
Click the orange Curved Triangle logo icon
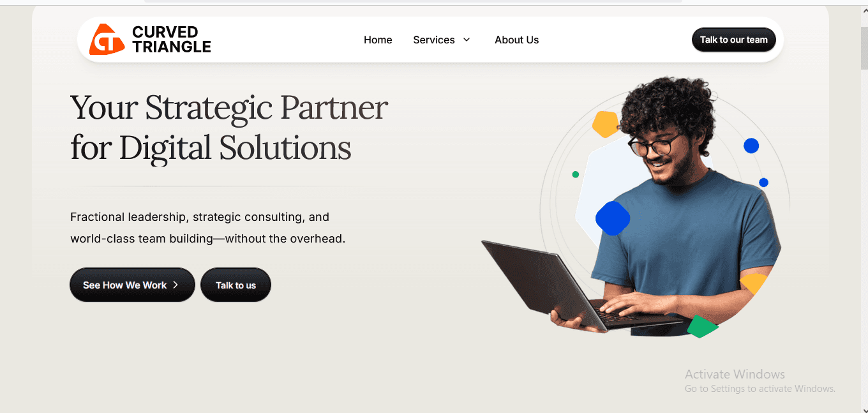(x=107, y=40)
